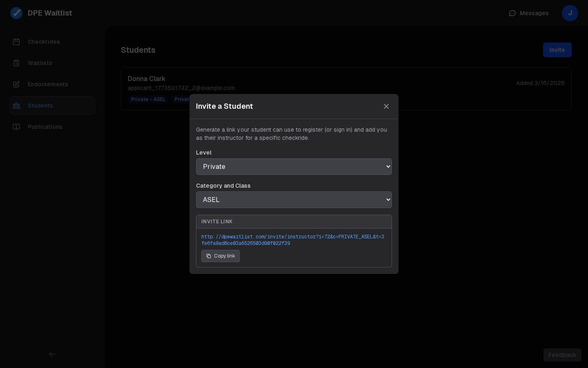Image resolution: width=588 pixels, height=368 pixels.
Task: Click the Checkrides calendar icon in sidebar
Action: [16, 42]
